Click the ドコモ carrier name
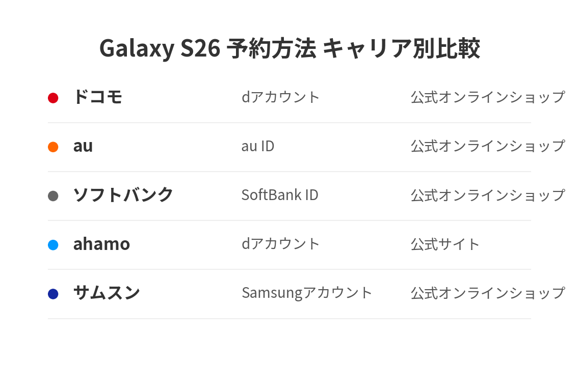The width and height of the screenshot is (579, 392). pos(97,97)
